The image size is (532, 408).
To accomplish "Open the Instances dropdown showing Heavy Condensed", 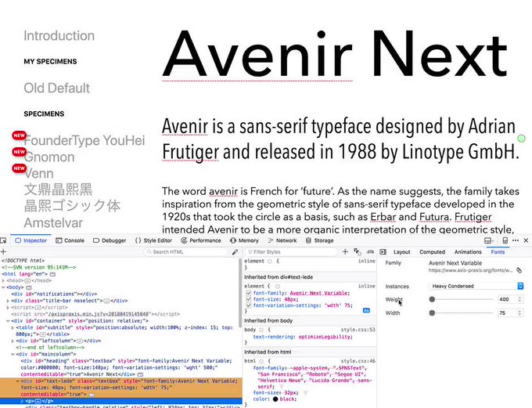I will click(x=476, y=286).
